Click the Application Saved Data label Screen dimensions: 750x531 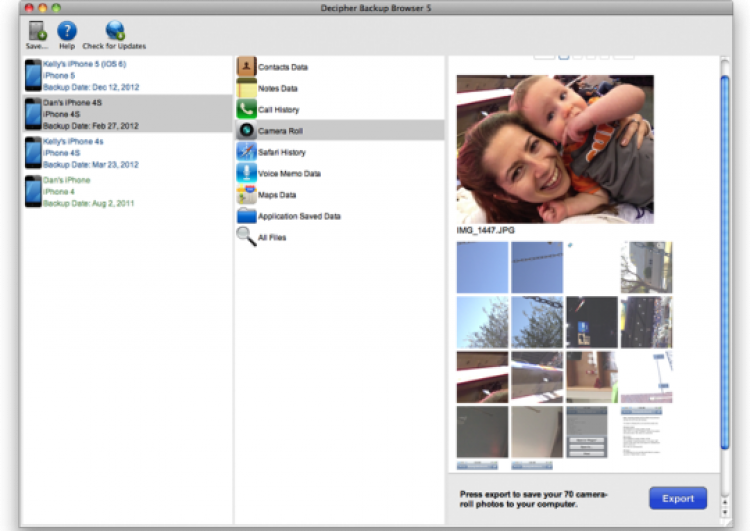click(299, 216)
